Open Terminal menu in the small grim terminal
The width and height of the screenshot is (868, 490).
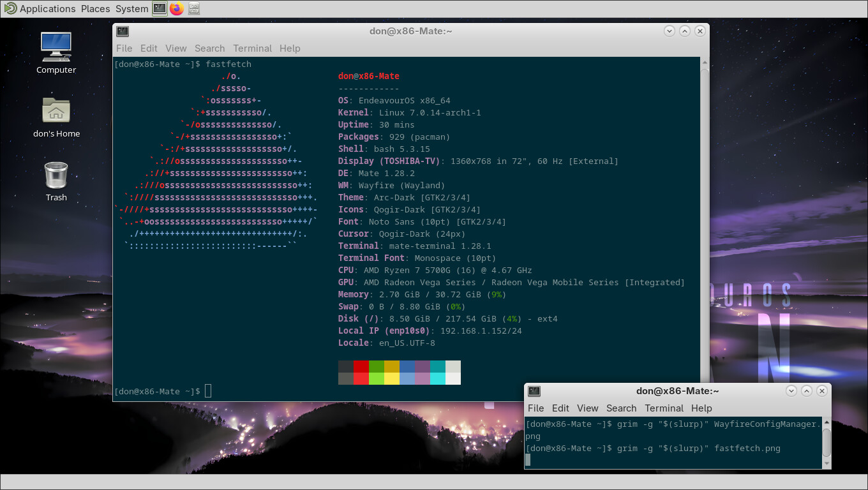click(664, 408)
